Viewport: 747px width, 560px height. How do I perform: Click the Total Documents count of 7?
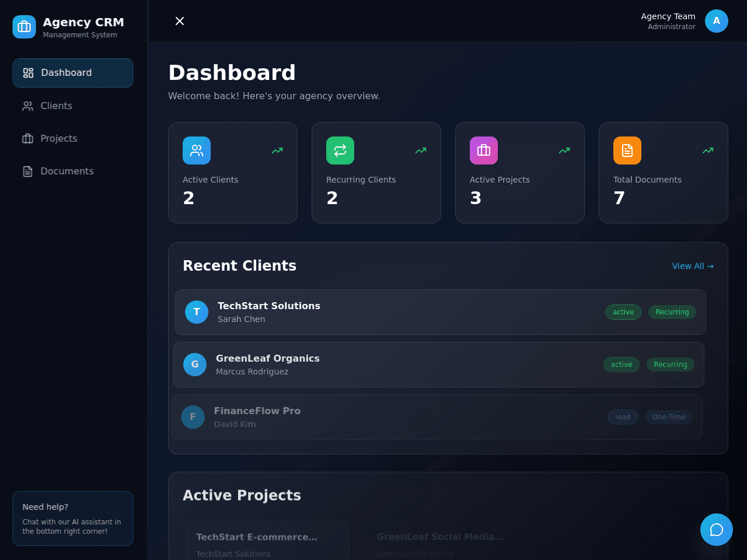[619, 198]
